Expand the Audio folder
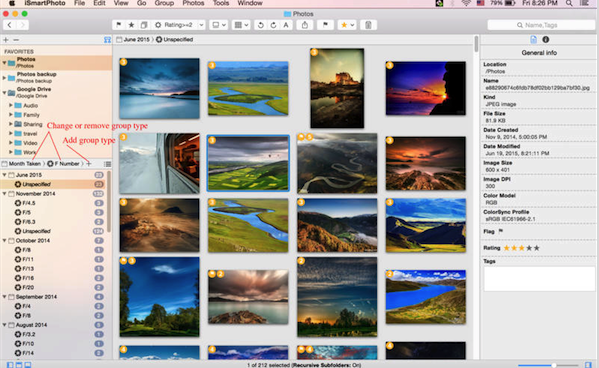The image size is (599, 368). (11, 105)
